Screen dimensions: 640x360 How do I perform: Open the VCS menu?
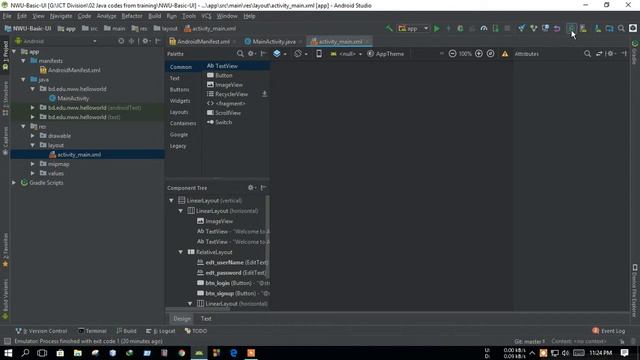206,16
